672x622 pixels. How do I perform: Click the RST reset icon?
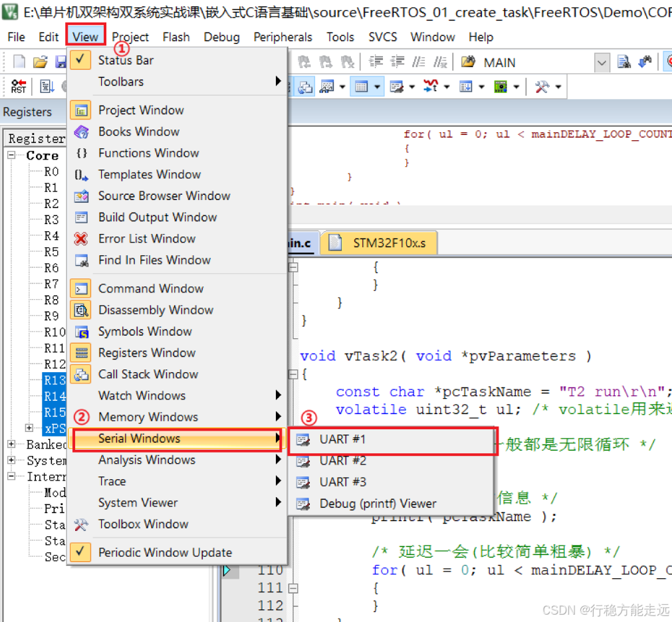click(18, 86)
